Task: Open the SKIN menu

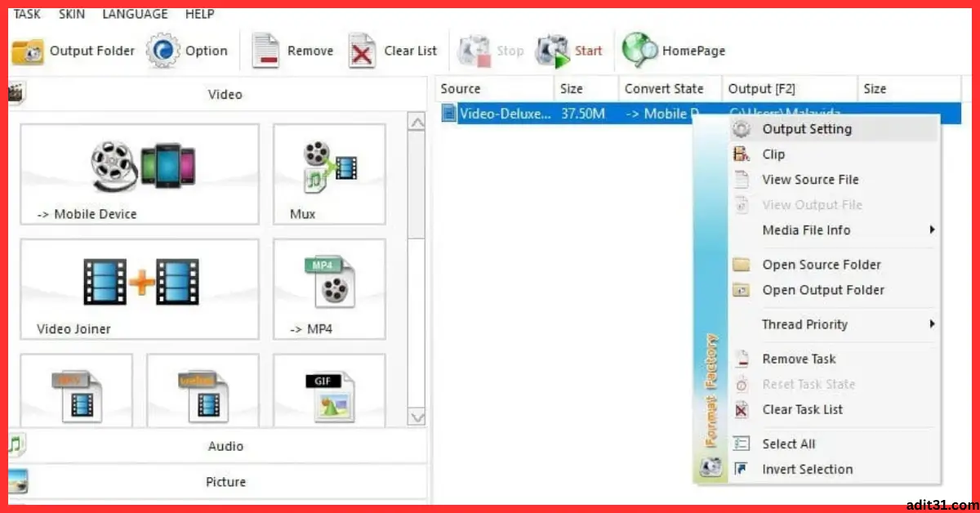Action: tap(72, 14)
